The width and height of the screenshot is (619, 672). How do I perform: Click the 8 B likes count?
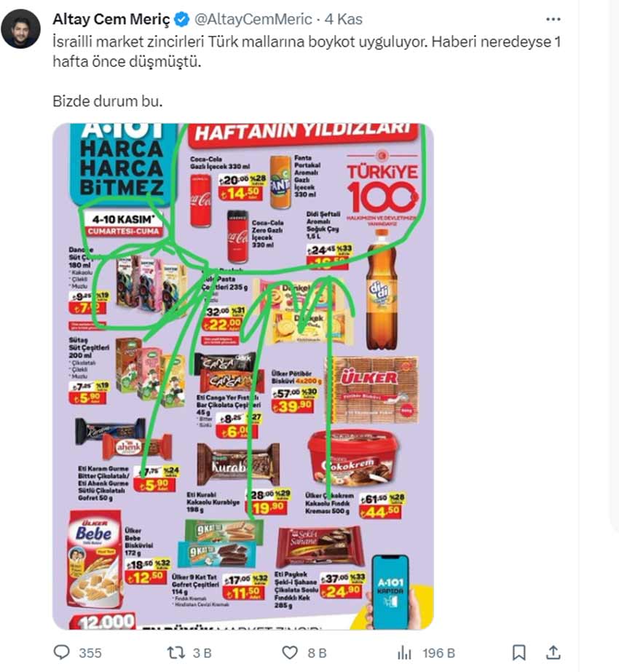coord(317,653)
